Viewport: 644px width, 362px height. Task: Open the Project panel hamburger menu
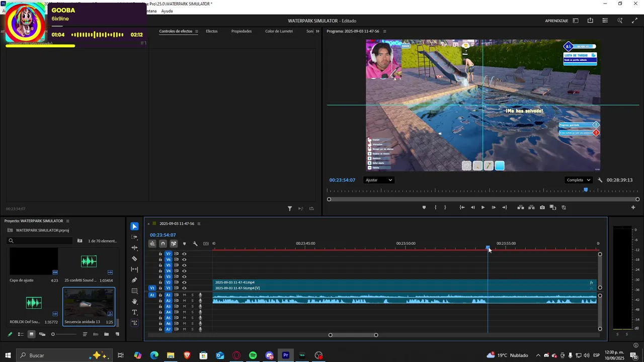pyautogui.click(x=67, y=221)
